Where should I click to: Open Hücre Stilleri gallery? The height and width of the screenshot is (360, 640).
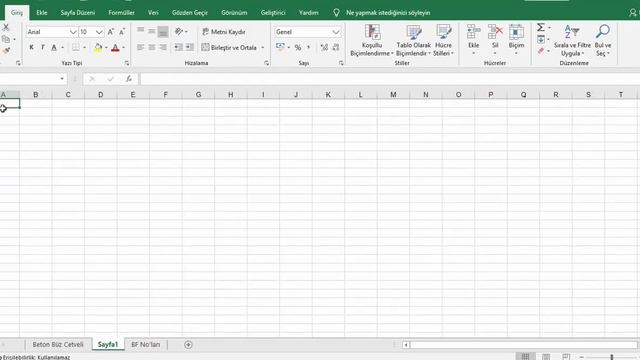point(443,40)
